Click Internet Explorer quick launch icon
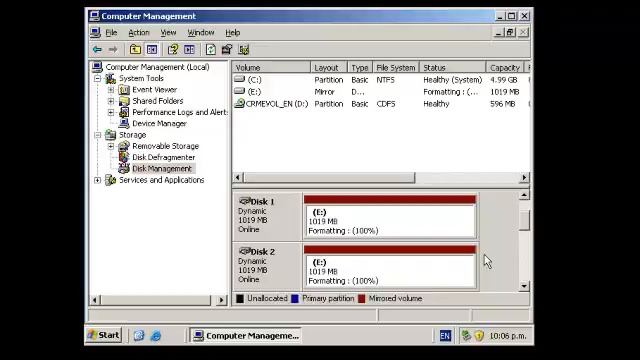This screenshot has width=640, height=360. pos(156,336)
